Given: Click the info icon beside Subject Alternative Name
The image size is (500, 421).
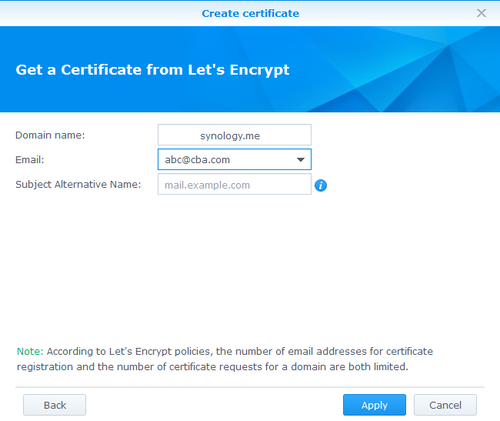Looking at the screenshot, I should (321, 185).
